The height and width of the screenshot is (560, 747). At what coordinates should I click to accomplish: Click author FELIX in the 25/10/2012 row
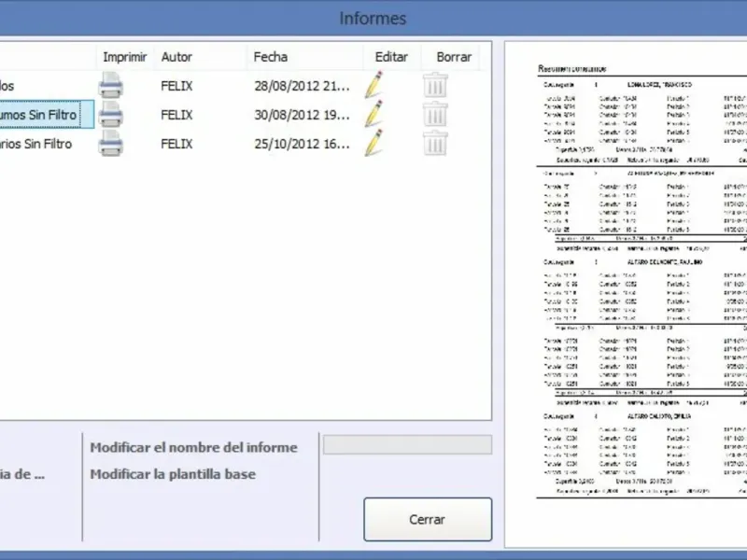176,145
